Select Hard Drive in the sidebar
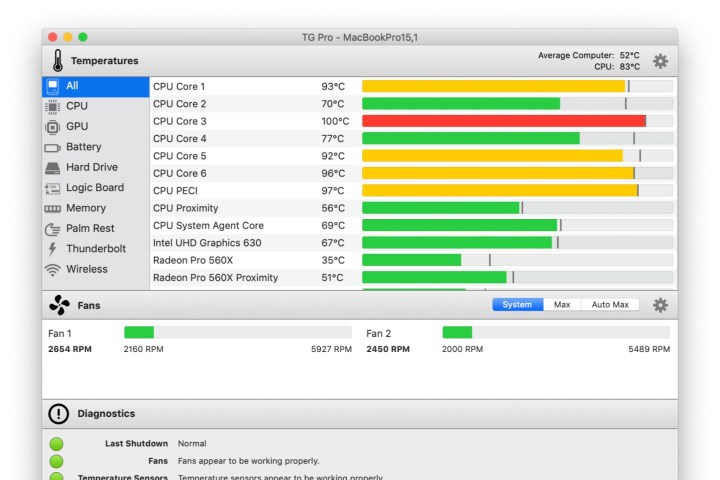 [x=91, y=168]
